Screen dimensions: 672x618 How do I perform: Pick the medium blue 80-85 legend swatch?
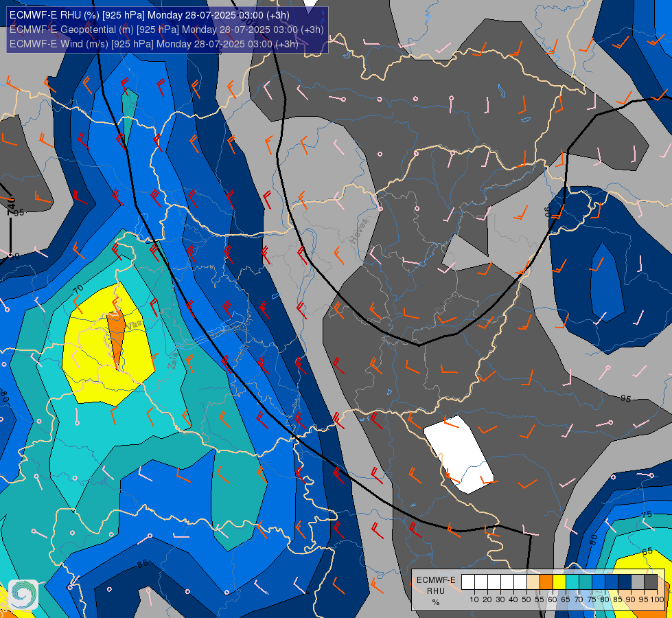point(612,582)
